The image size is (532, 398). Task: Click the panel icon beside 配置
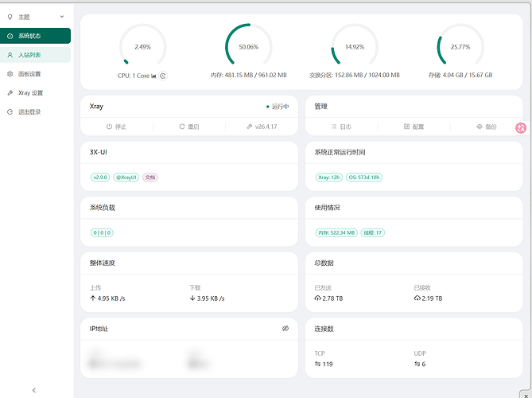coord(406,127)
